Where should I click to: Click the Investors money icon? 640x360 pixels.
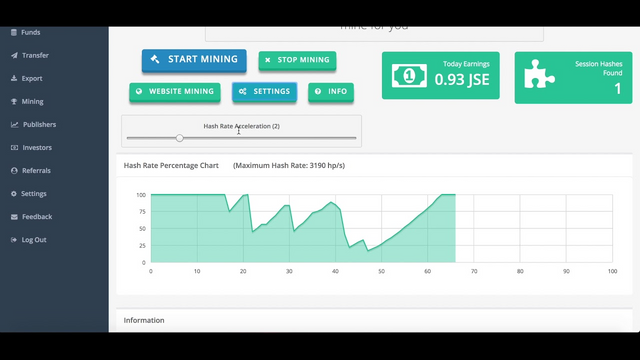coord(14,147)
